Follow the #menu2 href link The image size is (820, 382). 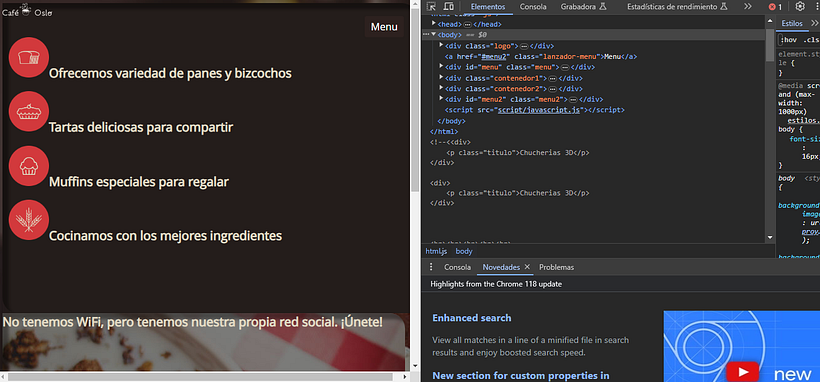point(494,57)
